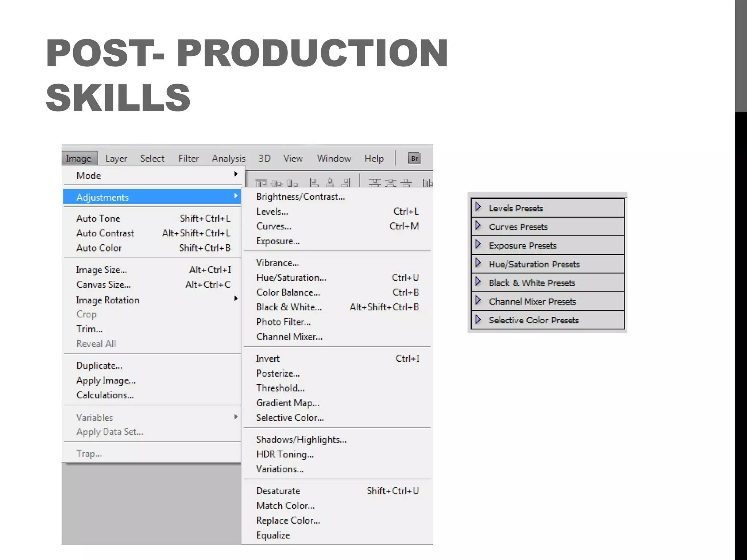Choose Auto Tone from the Image menu
The height and width of the screenshot is (560, 747).
point(152,218)
